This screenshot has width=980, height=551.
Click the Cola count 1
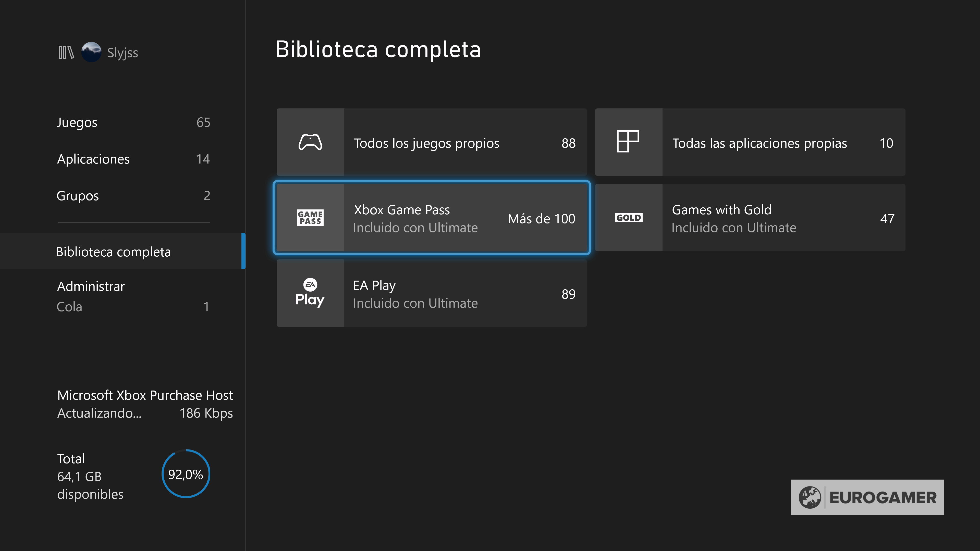(206, 307)
